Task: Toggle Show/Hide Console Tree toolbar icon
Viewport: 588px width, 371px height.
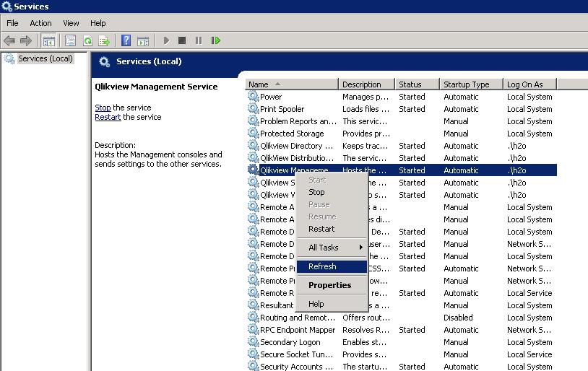Action: click(49, 41)
